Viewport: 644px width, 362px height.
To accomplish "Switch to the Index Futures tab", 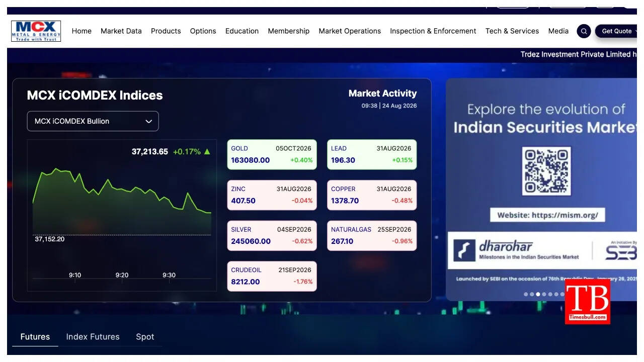I will click(x=93, y=337).
